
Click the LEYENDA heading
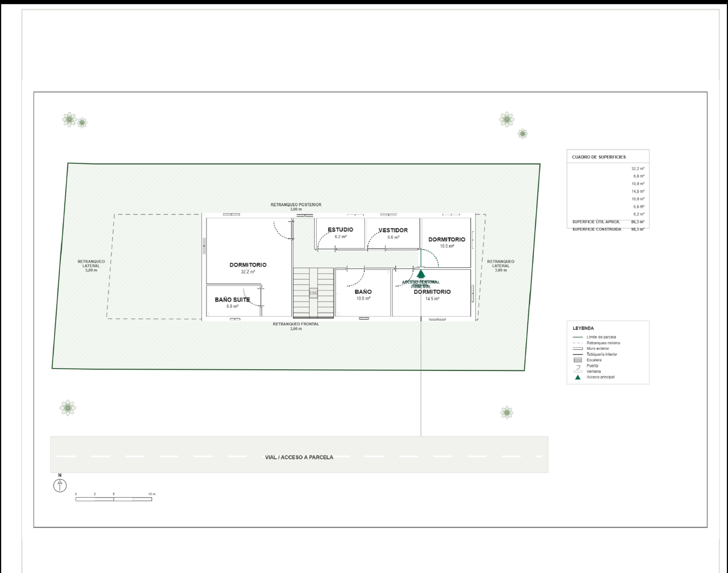(x=583, y=328)
